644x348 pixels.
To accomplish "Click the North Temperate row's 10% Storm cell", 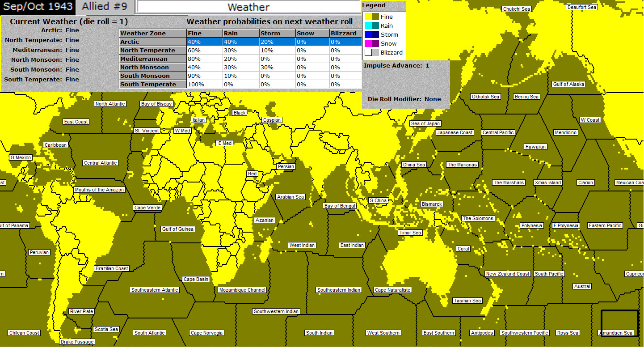I will click(277, 50).
